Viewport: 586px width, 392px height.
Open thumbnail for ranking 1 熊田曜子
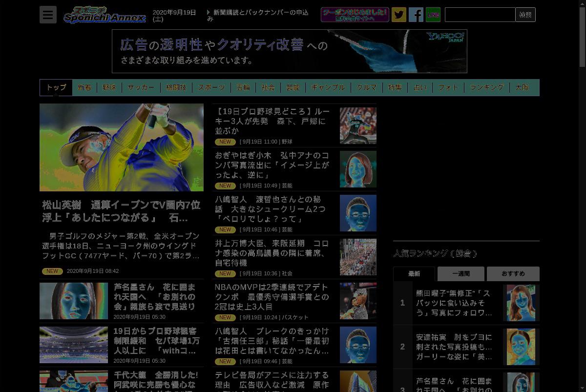[x=521, y=303]
